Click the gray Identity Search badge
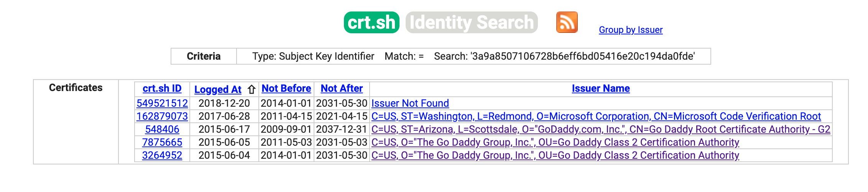The width and height of the screenshot is (868, 192). coord(472,22)
